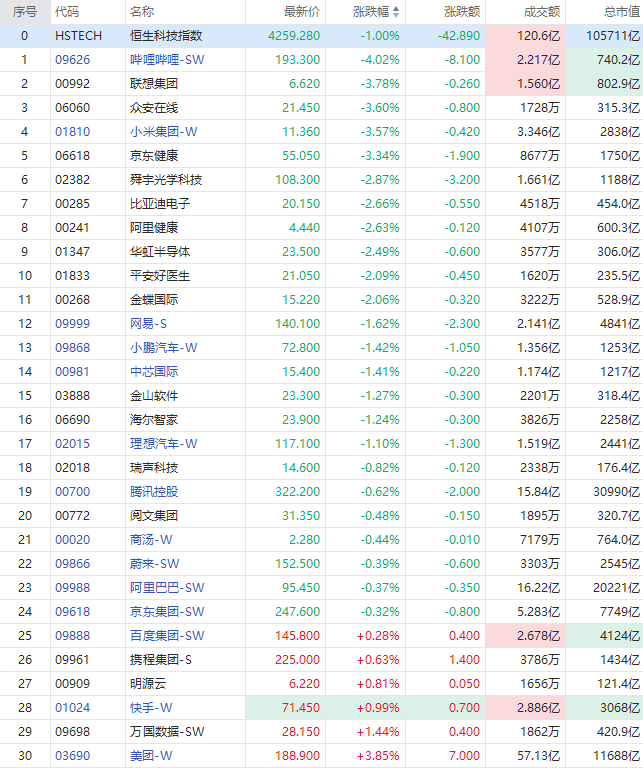Open stock code 03690 link
This screenshot has height=768, width=643.
pyautogui.click(x=72, y=756)
